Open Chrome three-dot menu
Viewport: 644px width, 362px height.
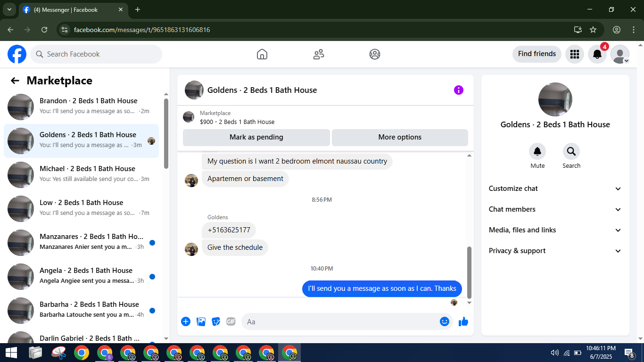pos(634,30)
